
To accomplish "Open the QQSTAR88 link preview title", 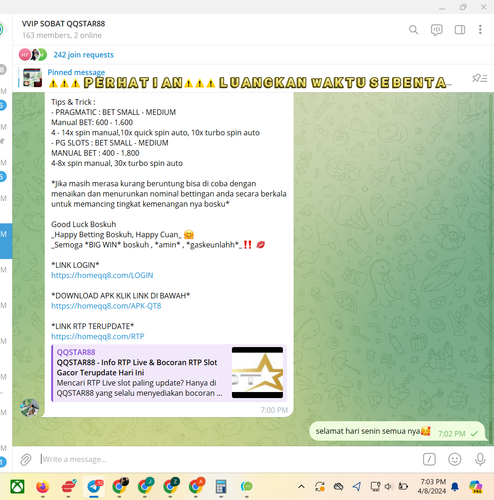I will (137, 367).
